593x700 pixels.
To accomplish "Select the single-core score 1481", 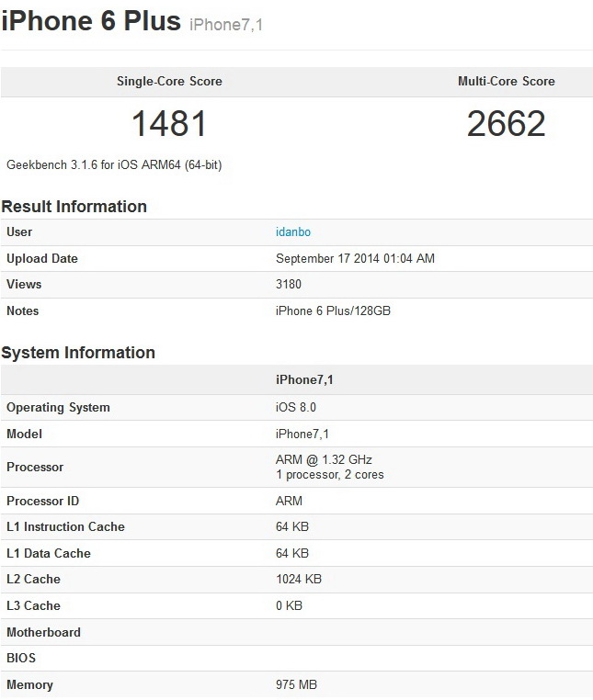I will click(x=169, y=124).
